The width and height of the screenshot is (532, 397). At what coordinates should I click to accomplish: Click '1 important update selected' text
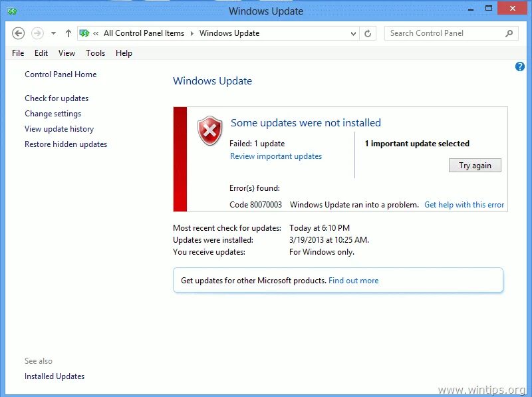(x=417, y=144)
